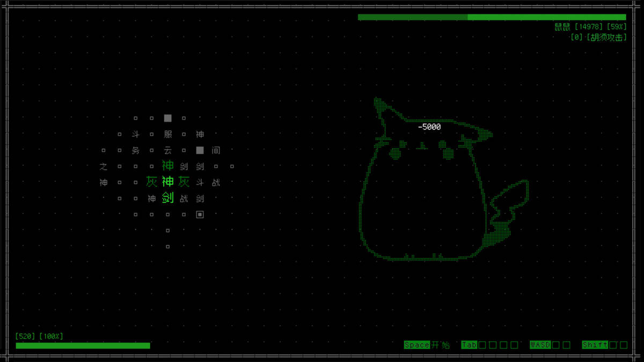
Task: Click the Shift key hint label
Action: (x=595, y=345)
